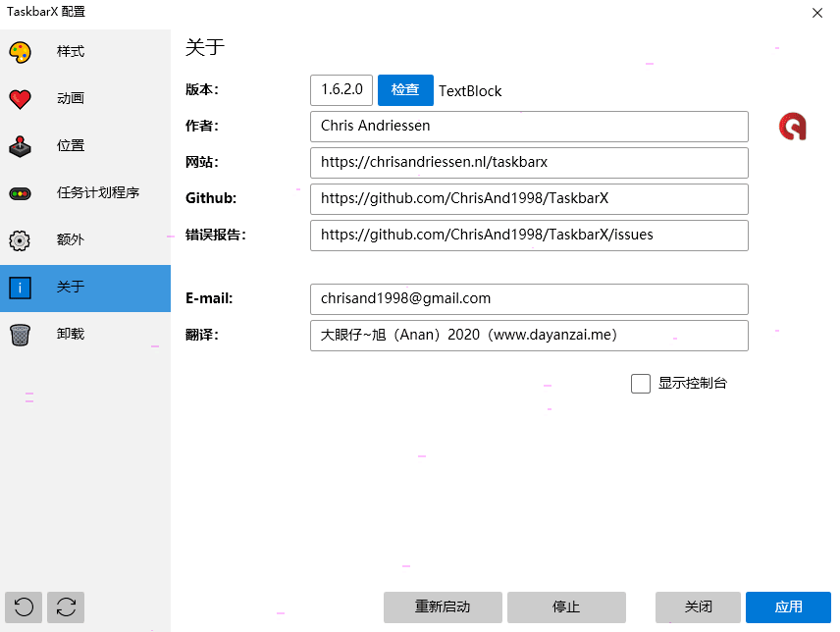840x632 pixels.
Task: Click the TaskbarX 配置 window title
Action: pyautogui.click(x=45, y=11)
